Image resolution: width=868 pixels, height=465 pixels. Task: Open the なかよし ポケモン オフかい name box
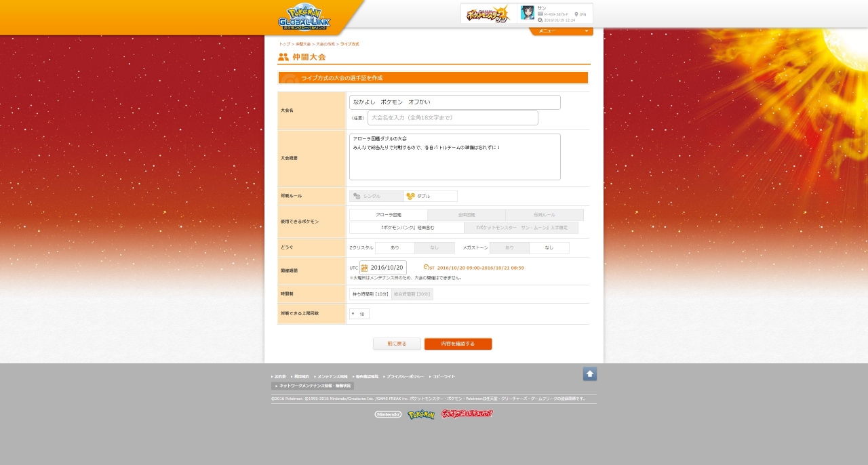(x=455, y=102)
